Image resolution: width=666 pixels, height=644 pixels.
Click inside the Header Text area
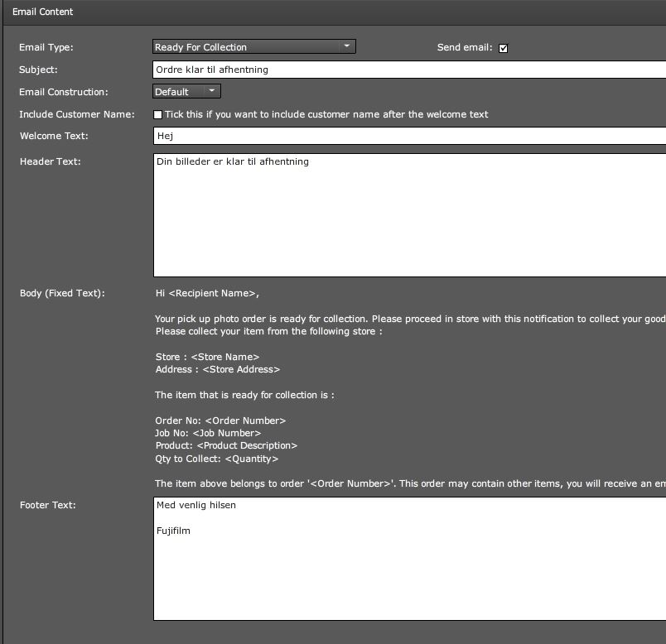point(409,215)
